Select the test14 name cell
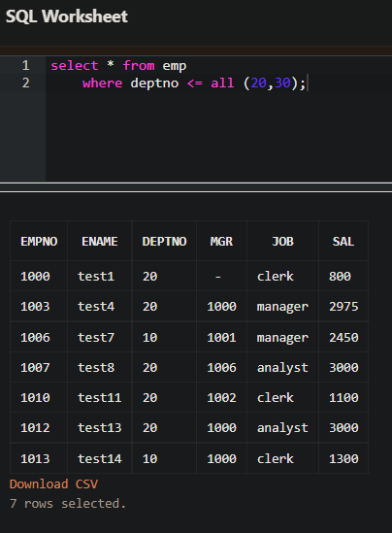The height and width of the screenshot is (533, 392). 100,458
